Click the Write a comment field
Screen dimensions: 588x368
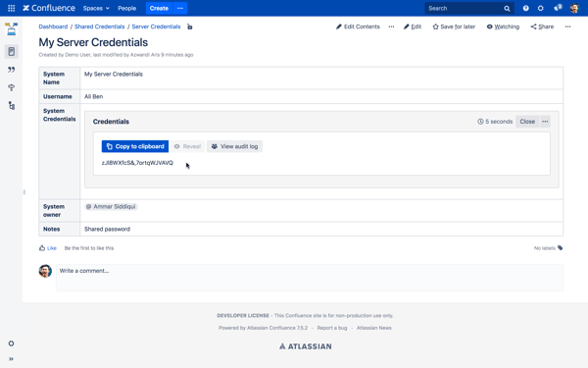click(310, 278)
